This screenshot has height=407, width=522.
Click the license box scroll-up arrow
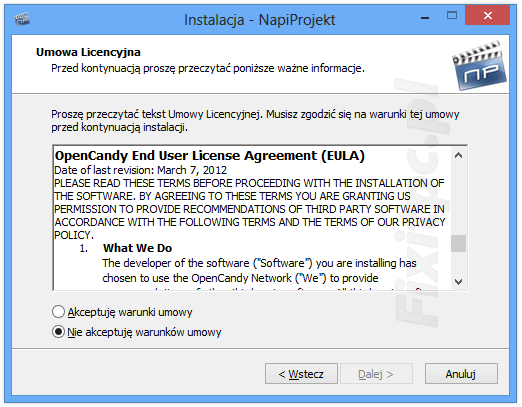[x=458, y=155]
